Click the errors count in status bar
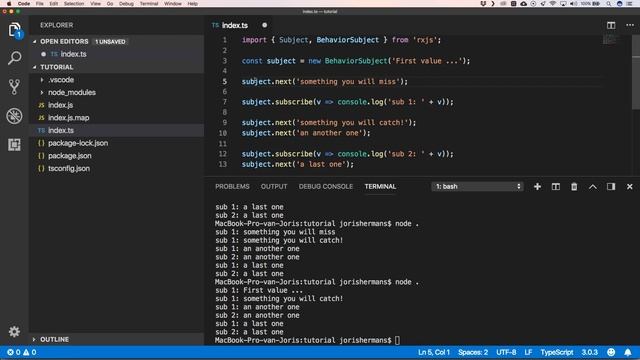This screenshot has height=360, width=640. [13, 352]
